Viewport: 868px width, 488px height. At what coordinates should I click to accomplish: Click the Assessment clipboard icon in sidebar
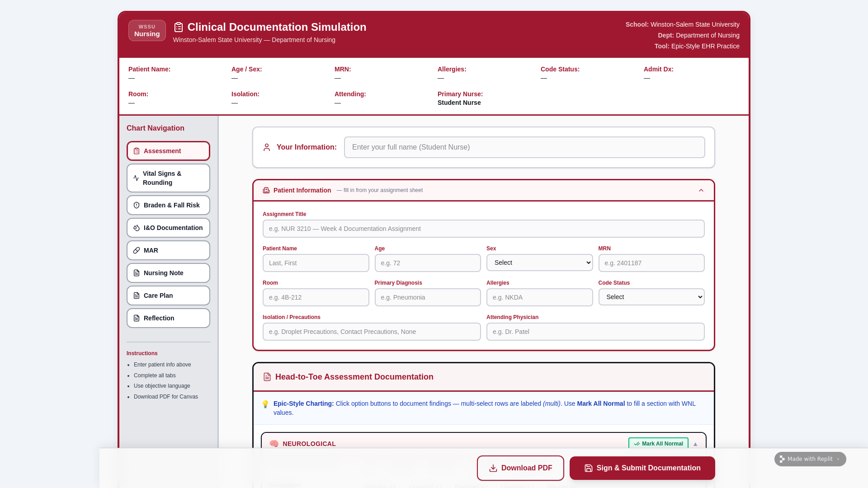(137, 151)
